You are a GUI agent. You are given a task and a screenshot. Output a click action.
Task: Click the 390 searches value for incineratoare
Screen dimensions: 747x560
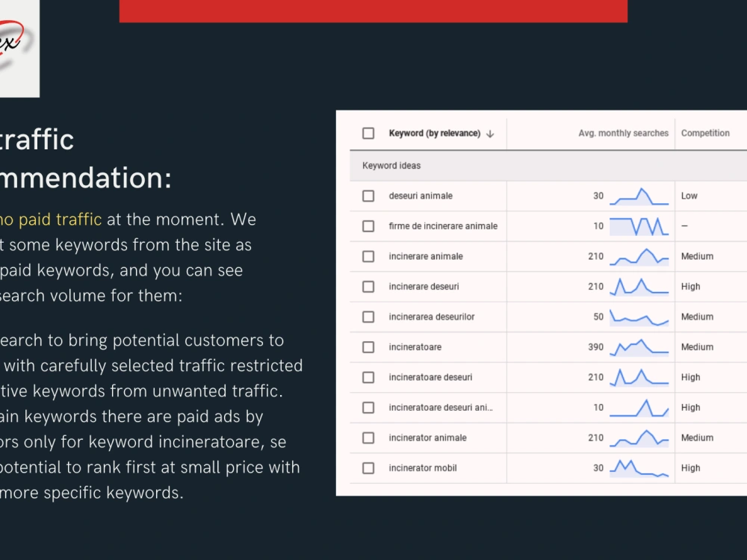coord(595,347)
